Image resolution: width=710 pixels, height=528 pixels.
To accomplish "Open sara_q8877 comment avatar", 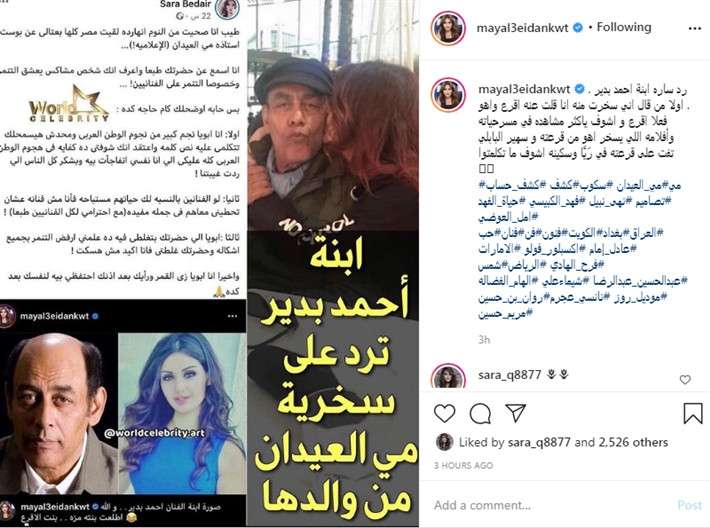I will pos(448,376).
